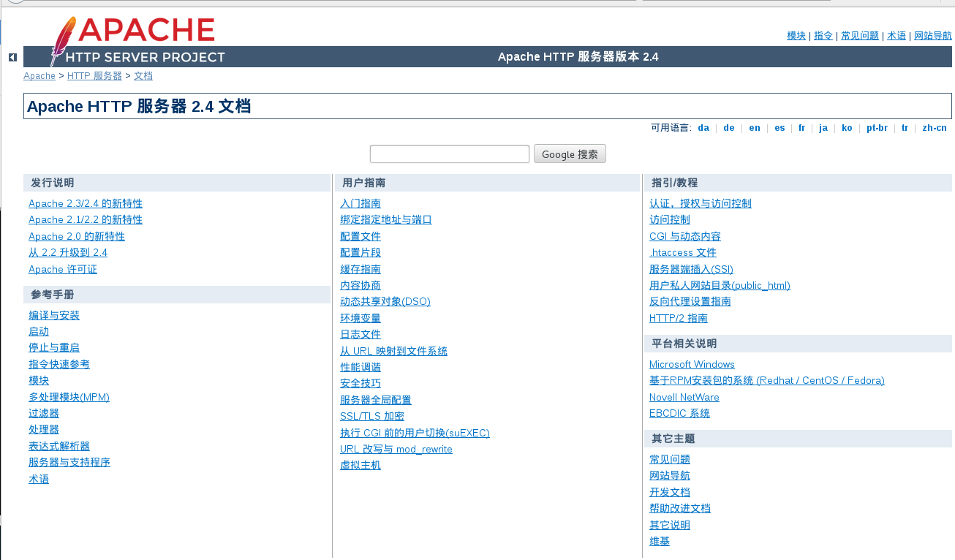955x560 pixels.
Task: Open 模块 link in the 参考手册 section
Action: click(39, 380)
